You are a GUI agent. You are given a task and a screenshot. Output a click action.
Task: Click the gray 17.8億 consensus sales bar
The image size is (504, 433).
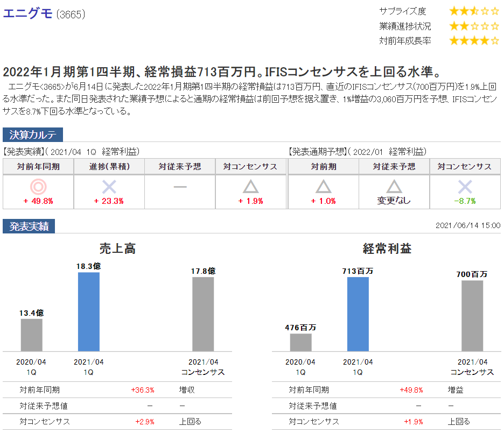203,314
